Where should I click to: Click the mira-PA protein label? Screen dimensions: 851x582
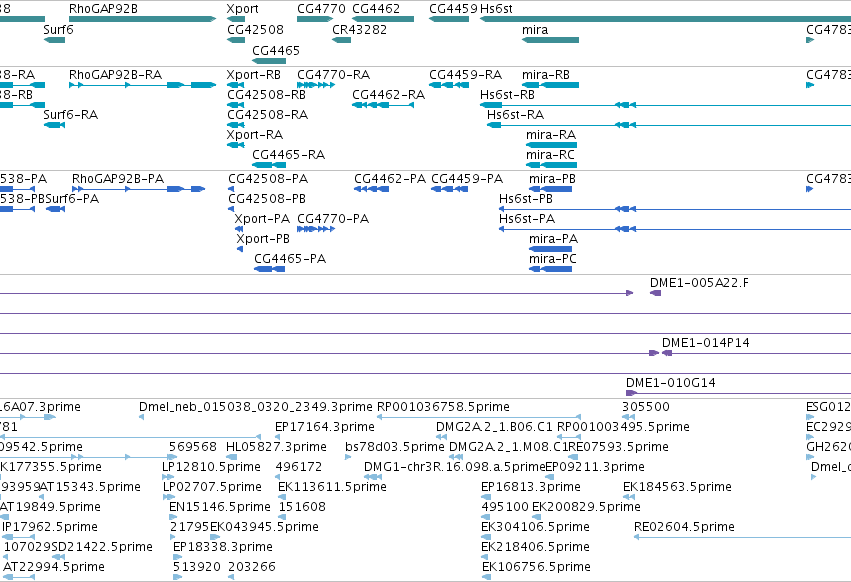pos(554,239)
